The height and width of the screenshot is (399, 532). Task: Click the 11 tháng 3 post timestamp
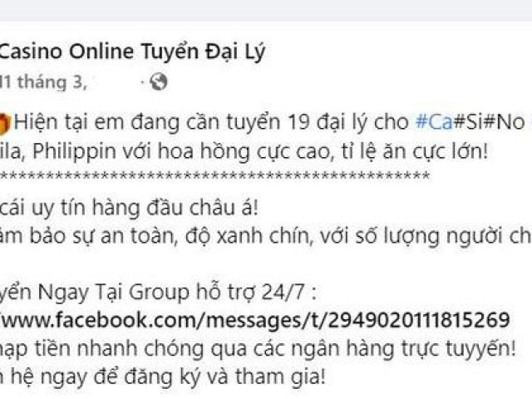42,82
